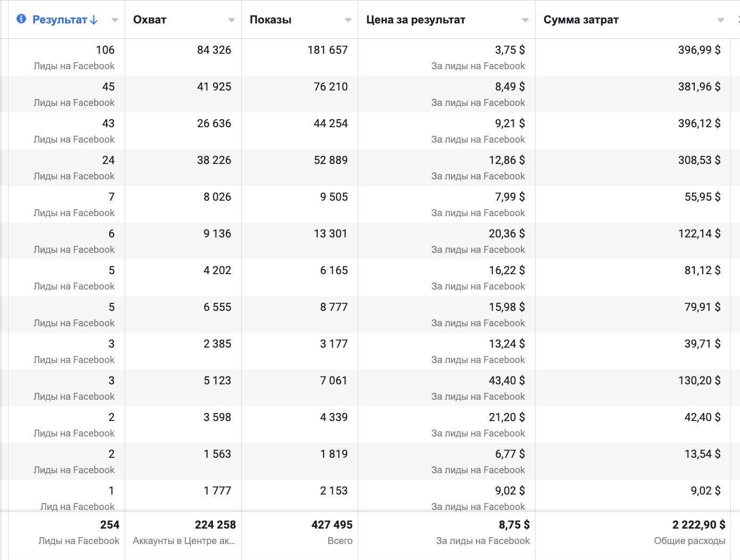740x560 pixels.
Task: Select the Показы column header label
Action: coord(270,20)
